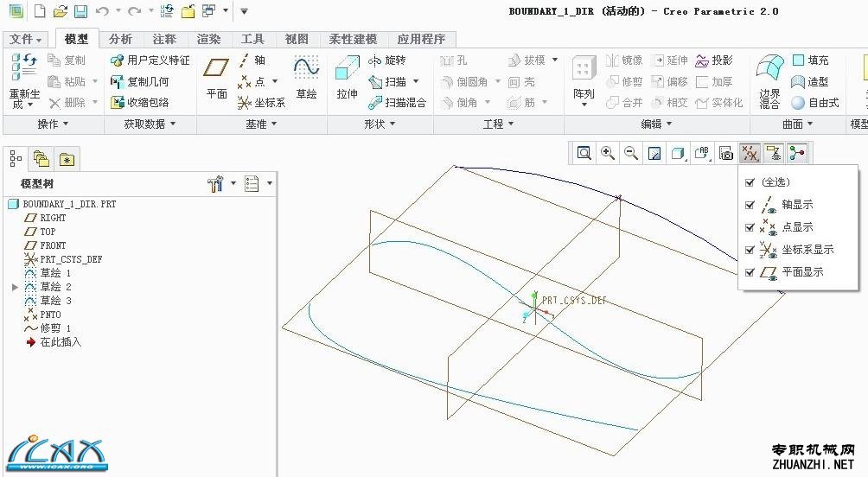Image resolution: width=868 pixels, height=477 pixels.
Task: Toggle the Datum Display Filters button
Action: click(x=750, y=153)
